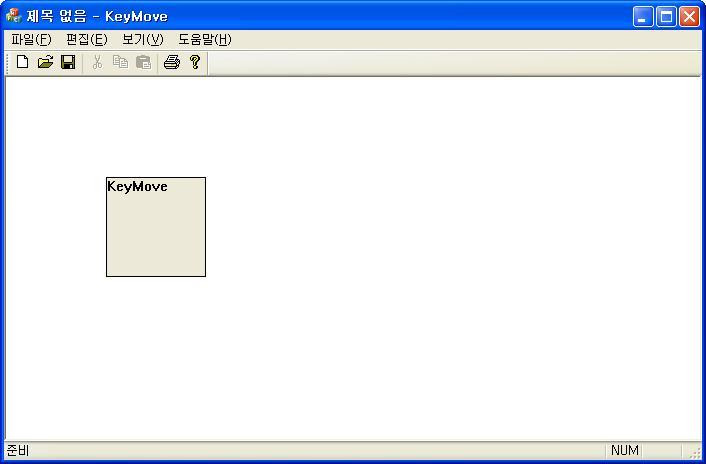706x464 pixels.
Task: Minimize the KeyMove window
Action: pos(643,17)
